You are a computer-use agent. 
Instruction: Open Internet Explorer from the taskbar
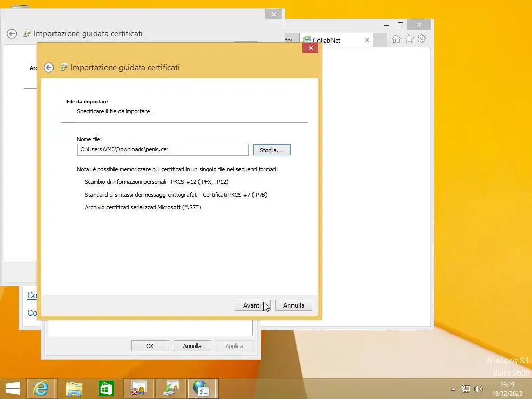pos(41,389)
